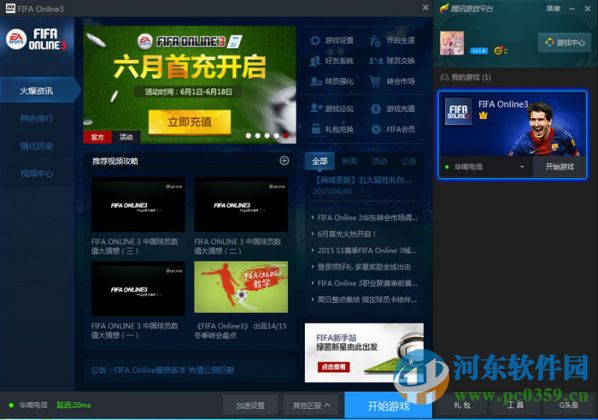Open video 中国球员数值大猜想（二）thumbnail

241,204
